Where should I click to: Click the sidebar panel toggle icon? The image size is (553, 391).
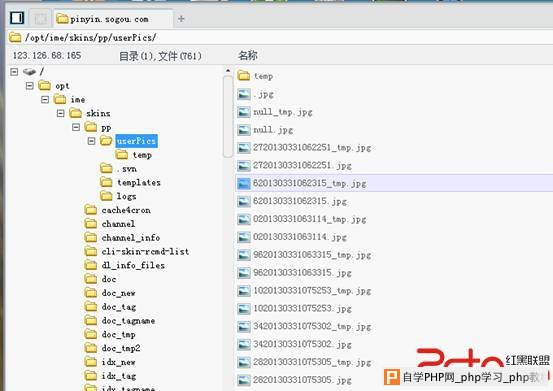click(17, 18)
